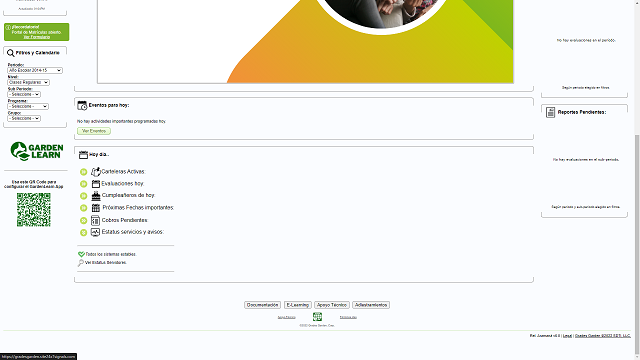
Task: Click the Ver Eventos button
Action: [x=94, y=131]
